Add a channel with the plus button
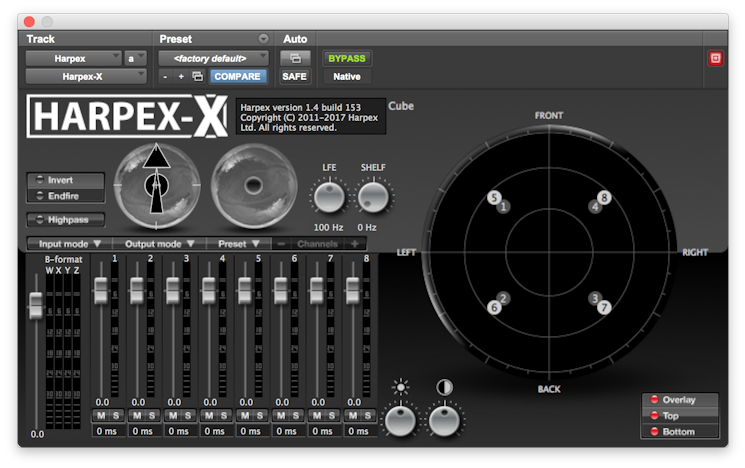The width and height of the screenshot is (745, 468). [354, 244]
